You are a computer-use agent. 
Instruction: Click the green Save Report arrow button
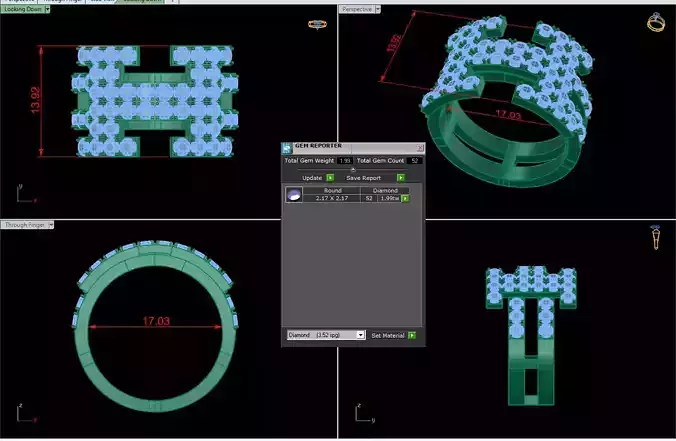401,178
